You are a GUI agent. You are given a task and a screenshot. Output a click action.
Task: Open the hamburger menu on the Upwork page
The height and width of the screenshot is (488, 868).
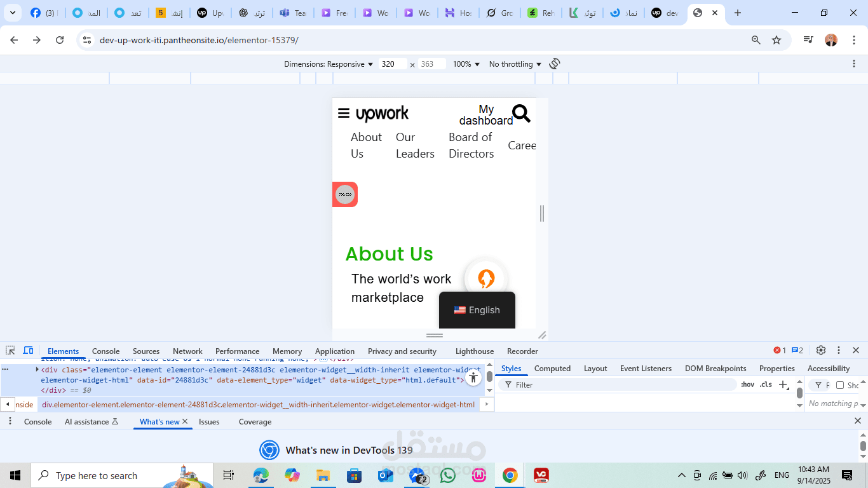344,113
